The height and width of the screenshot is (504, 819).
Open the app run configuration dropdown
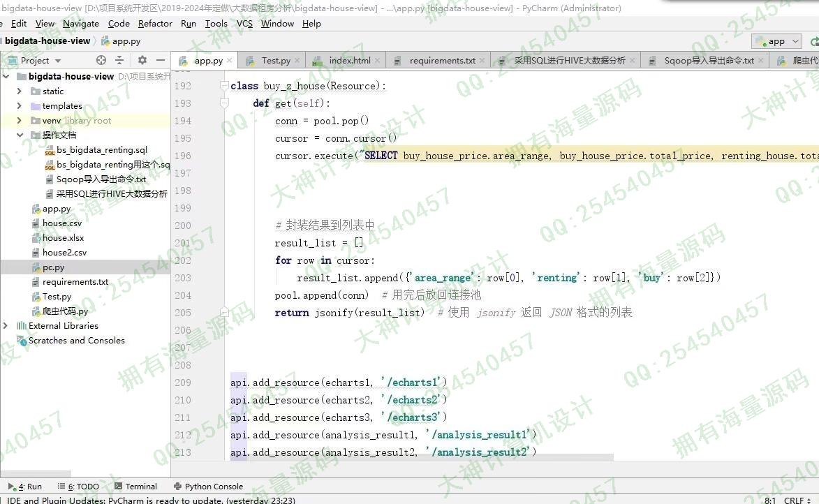[x=776, y=41]
